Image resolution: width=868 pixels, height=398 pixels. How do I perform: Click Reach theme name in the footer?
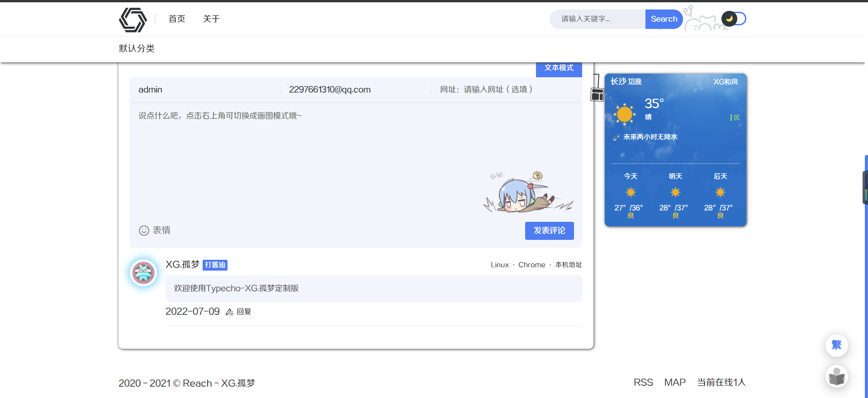[x=197, y=383]
